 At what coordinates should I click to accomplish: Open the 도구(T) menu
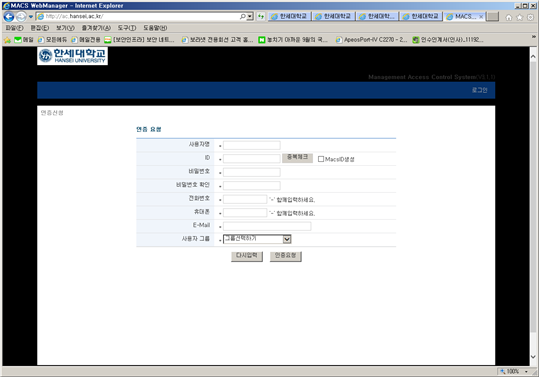pos(127,28)
